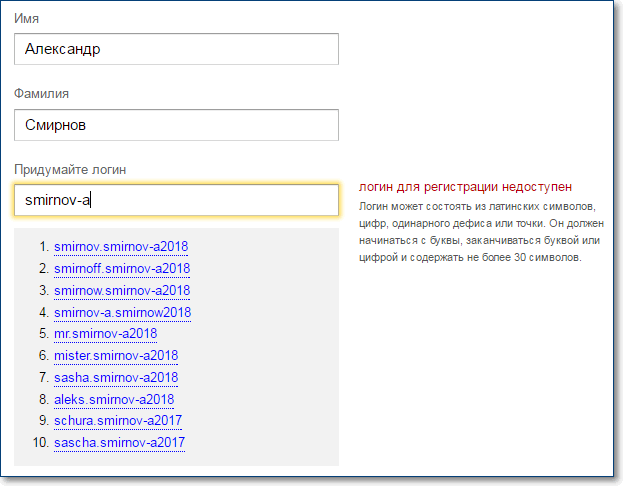
Task: Select suggestion smirnov.smirnov-a2018
Action: click(x=121, y=246)
